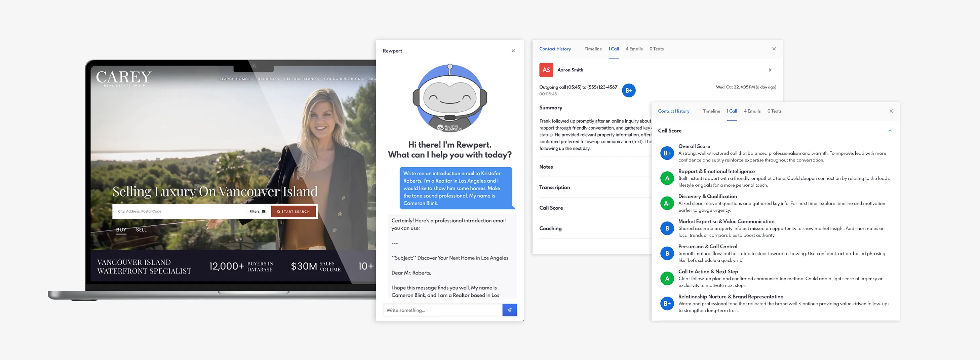Click the collapse-panel arrow beside Aaron Smith
Image resolution: width=980 pixels, height=360 pixels.
coord(771,70)
